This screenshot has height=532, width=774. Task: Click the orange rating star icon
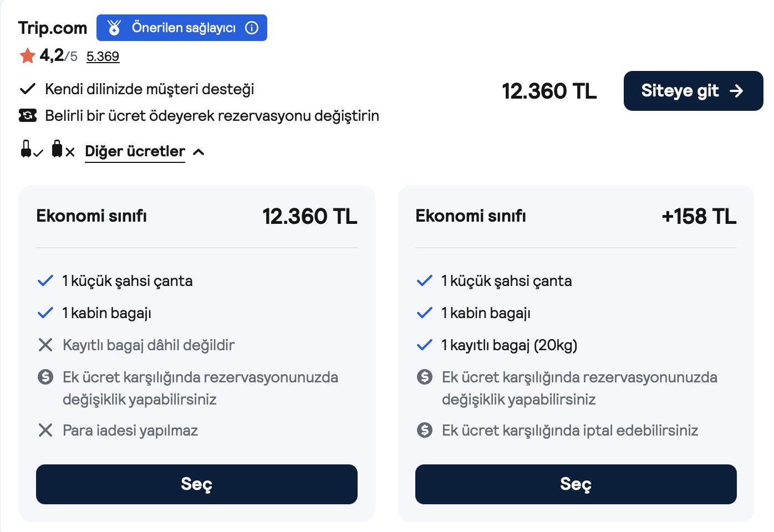[x=27, y=55]
